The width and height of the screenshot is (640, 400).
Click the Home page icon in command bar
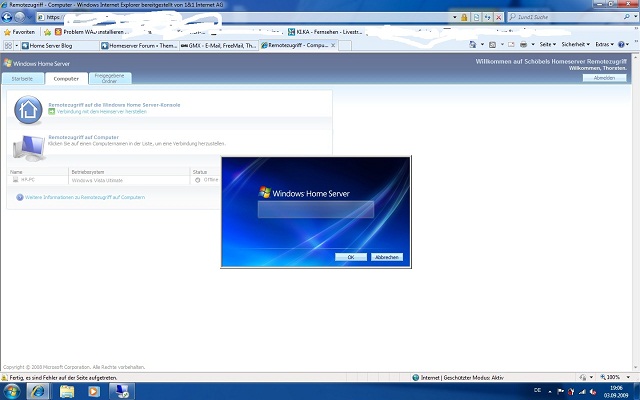tap(473, 44)
